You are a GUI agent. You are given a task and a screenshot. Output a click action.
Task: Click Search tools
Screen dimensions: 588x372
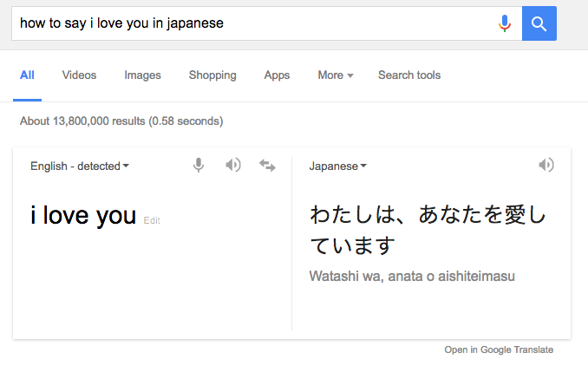pyautogui.click(x=409, y=75)
